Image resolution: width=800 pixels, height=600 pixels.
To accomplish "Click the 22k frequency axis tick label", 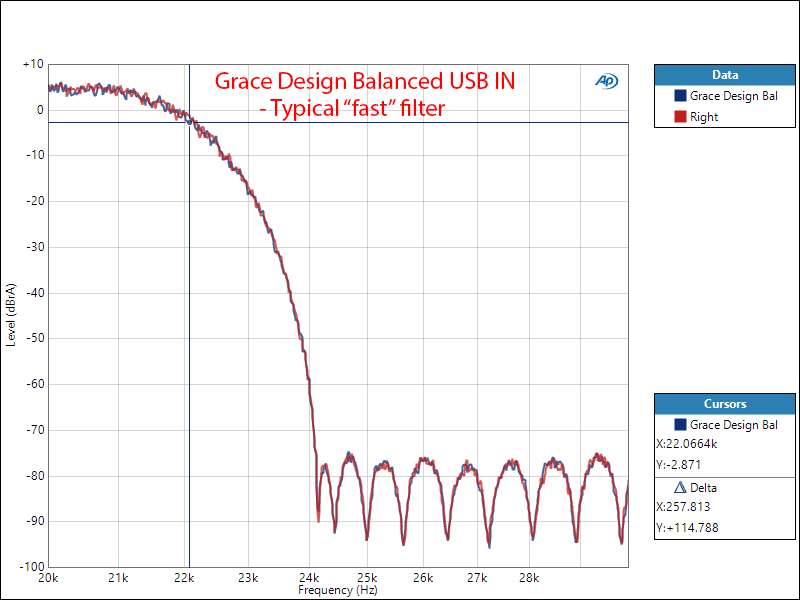I will tap(184, 578).
